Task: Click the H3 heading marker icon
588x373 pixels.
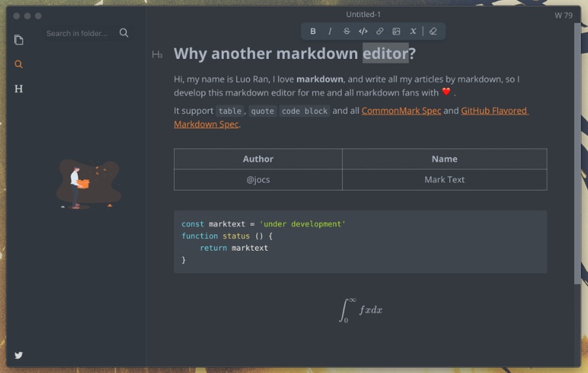Action: point(157,54)
